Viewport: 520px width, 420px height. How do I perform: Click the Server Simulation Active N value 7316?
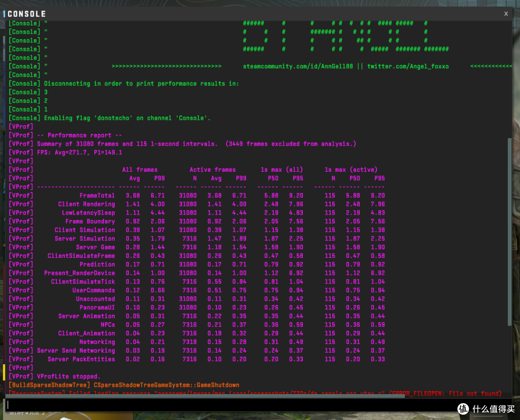(x=189, y=239)
